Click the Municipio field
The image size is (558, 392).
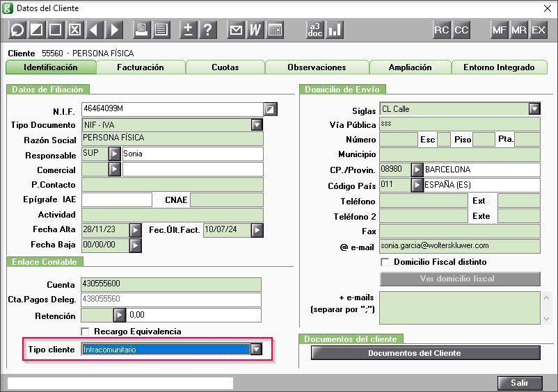(x=460, y=154)
